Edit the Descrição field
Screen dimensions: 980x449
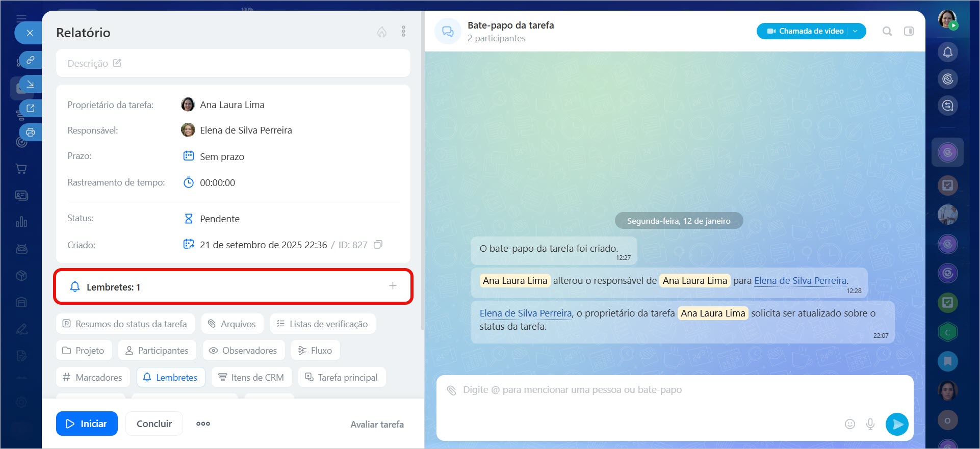[94, 63]
